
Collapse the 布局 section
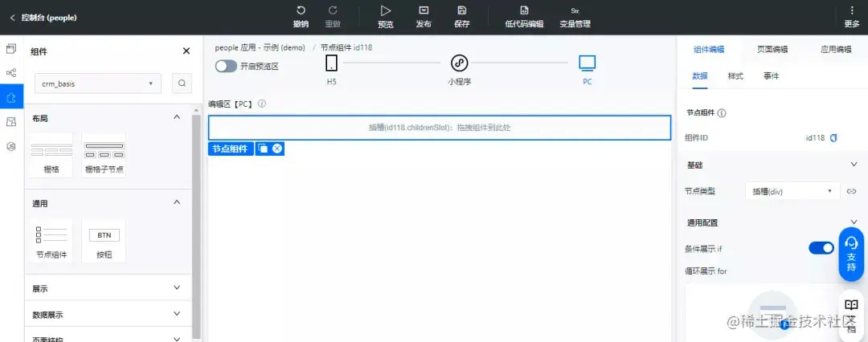[177, 117]
